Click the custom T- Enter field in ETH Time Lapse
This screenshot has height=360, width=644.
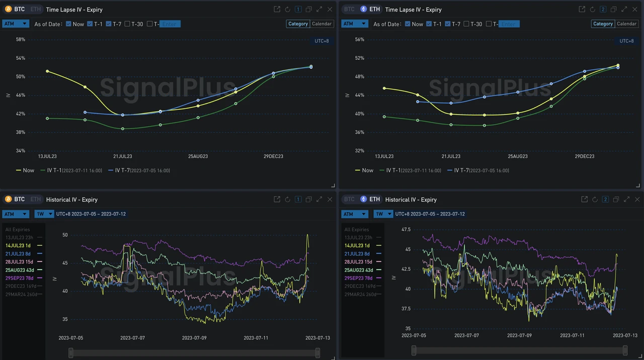pyautogui.click(x=508, y=24)
